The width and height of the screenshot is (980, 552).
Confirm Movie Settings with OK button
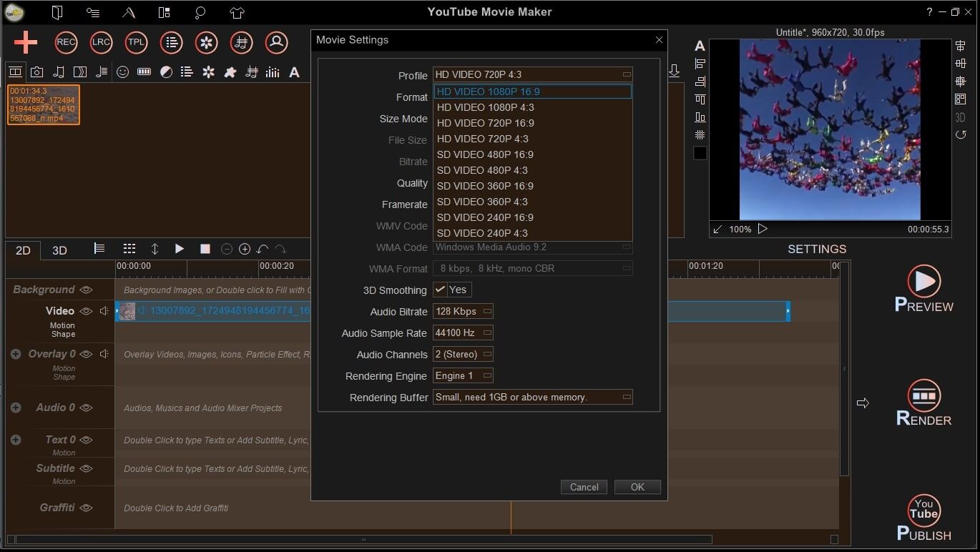tap(637, 487)
